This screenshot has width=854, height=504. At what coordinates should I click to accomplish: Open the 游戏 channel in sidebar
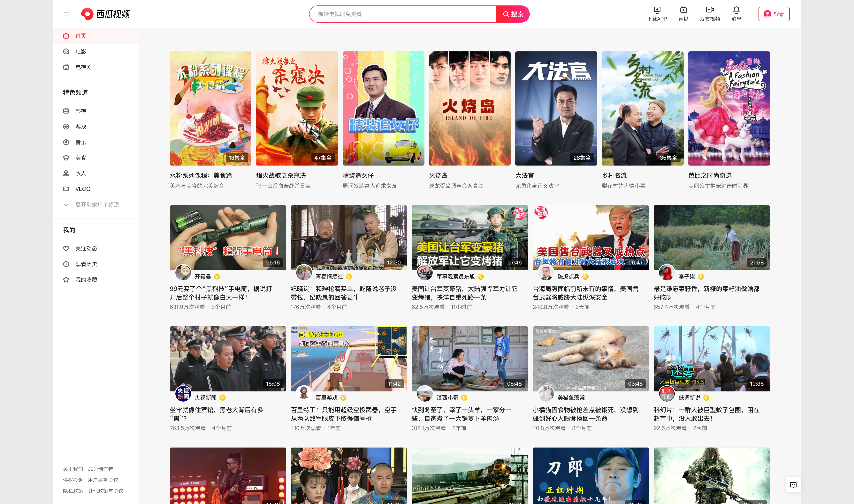pos(80,127)
